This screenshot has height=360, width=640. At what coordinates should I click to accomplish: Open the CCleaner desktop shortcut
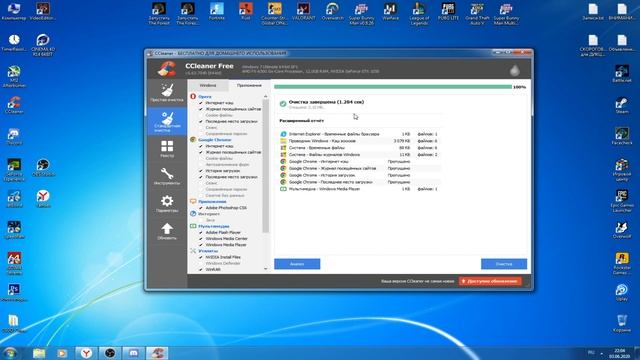pyautogui.click(x=14, y=105)
